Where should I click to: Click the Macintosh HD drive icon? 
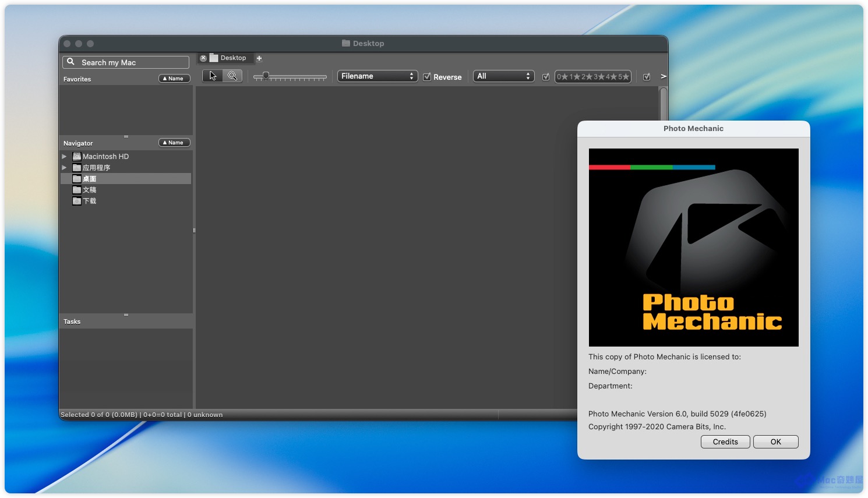click(x=76, y=156)
